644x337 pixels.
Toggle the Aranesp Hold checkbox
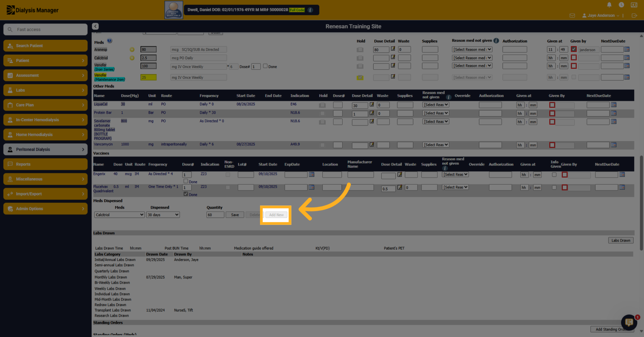360,50
